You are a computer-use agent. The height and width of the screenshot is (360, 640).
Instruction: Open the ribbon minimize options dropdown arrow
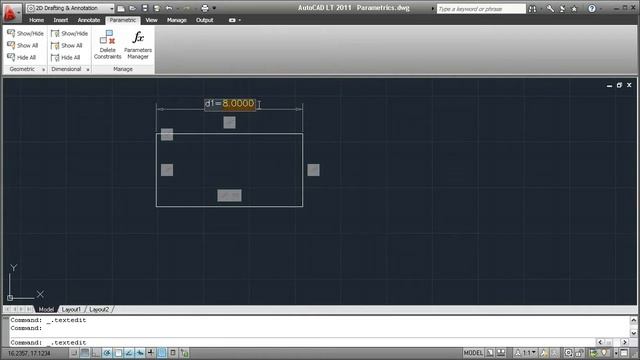point(240,20)
